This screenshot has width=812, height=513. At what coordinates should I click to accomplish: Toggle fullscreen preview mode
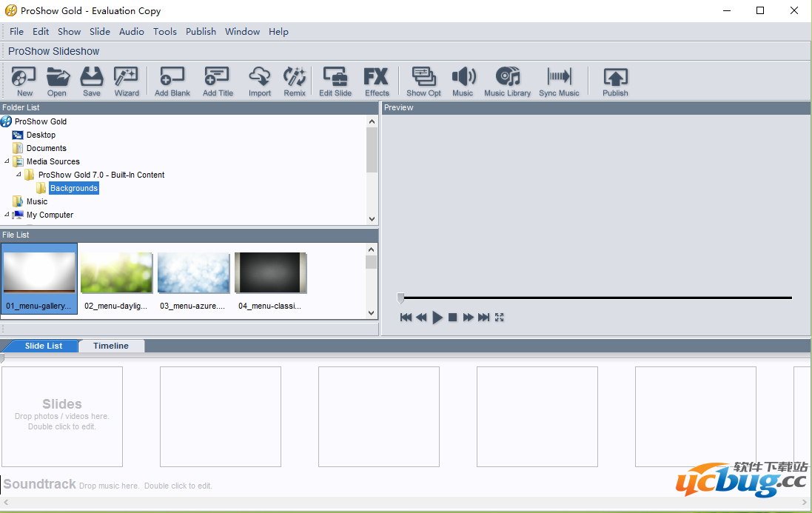point(500,318)
